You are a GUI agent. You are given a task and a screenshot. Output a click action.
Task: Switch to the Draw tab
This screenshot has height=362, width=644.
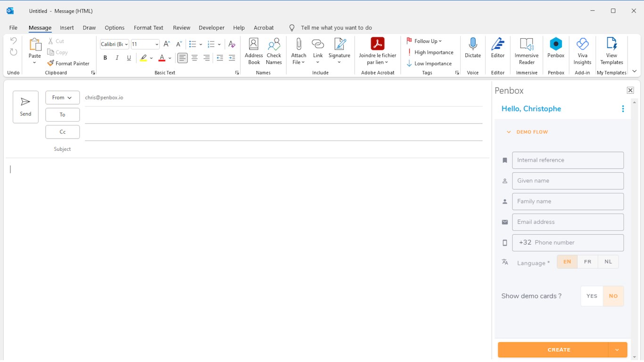pos(89,28)
